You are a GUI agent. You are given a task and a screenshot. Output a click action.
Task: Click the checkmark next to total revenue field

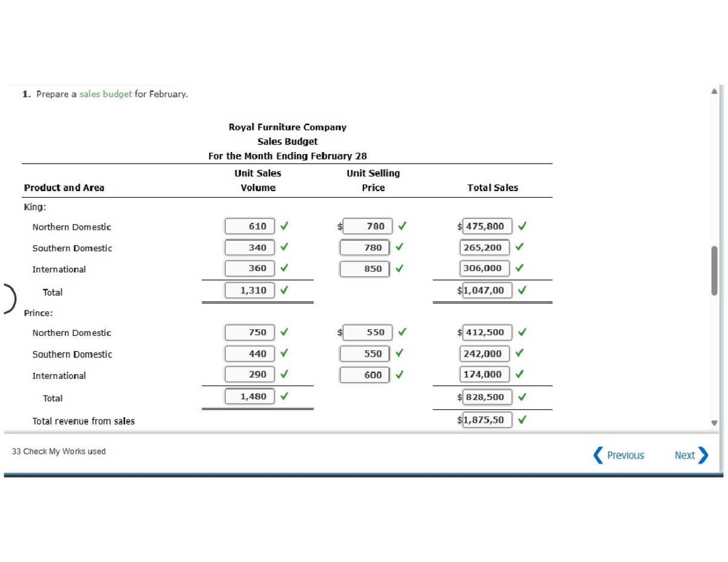(x=522, y=420)
